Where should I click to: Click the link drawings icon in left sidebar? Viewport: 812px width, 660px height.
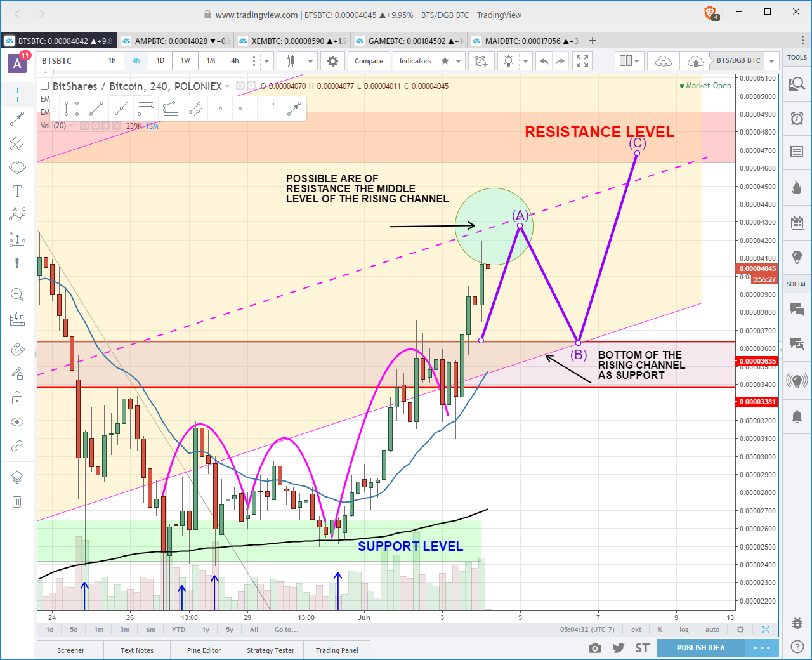(17, 446)
